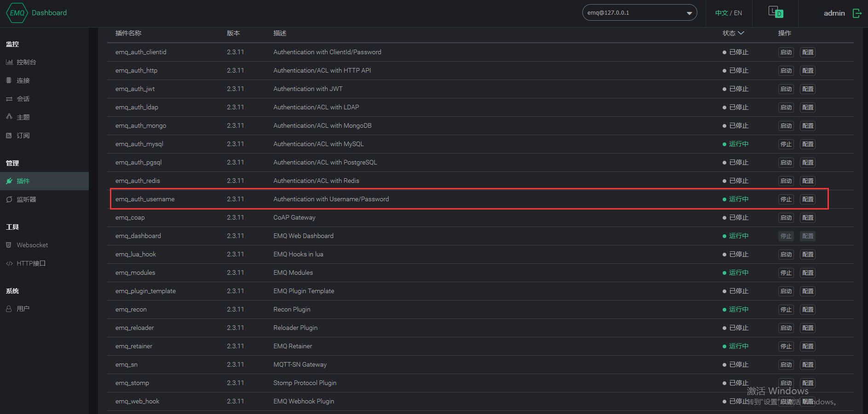Configure the emq_auth_username plugin
The width and height of the screenshot is (868, 414).
point(808,199)
